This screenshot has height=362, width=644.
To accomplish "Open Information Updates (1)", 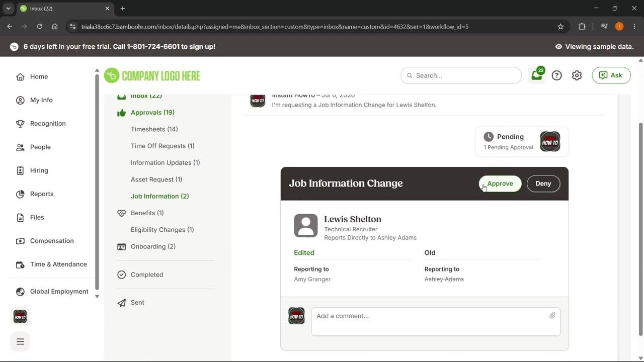I will click(x=166, y=163).
